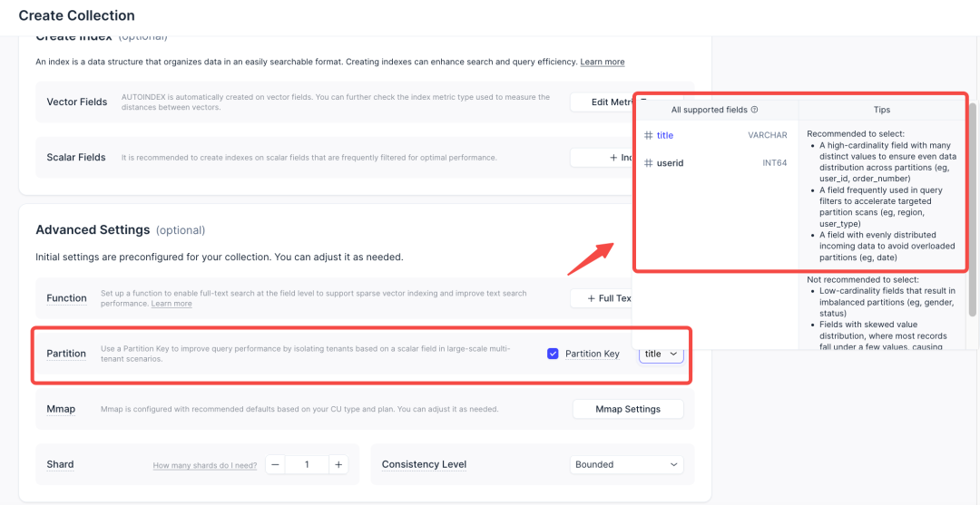Screen dimensions: 980x505
Task: Open Learn more link about indexes
Action: (x=603, y=62)
